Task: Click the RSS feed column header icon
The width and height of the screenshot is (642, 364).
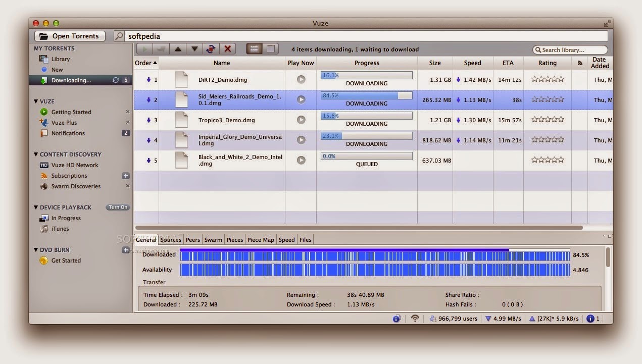Action: coord(579,63)
